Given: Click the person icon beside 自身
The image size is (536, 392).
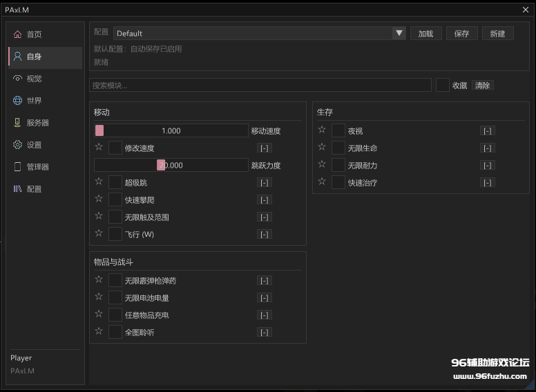Looking at the screenshot, I should [17, 57].
